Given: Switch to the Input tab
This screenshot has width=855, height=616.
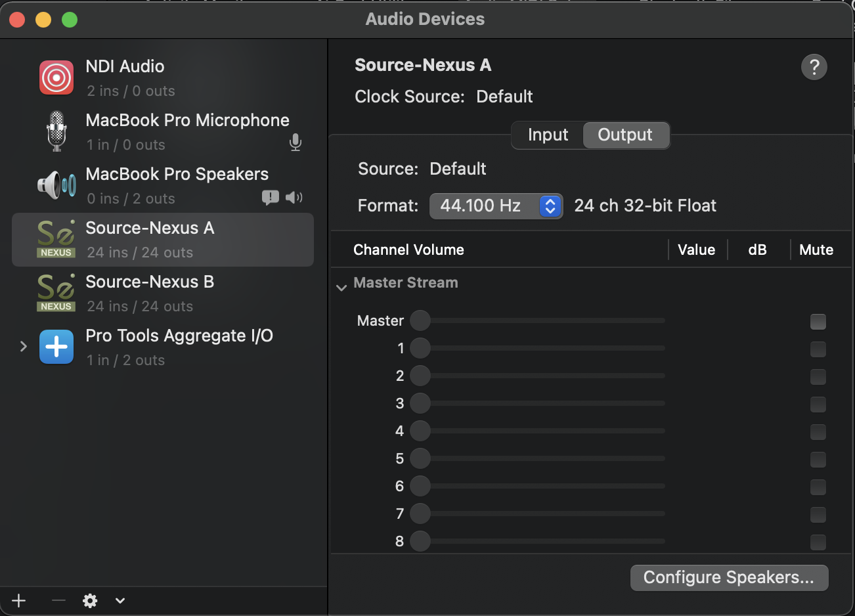Looking at the screenshot, I should pos(548,135).
